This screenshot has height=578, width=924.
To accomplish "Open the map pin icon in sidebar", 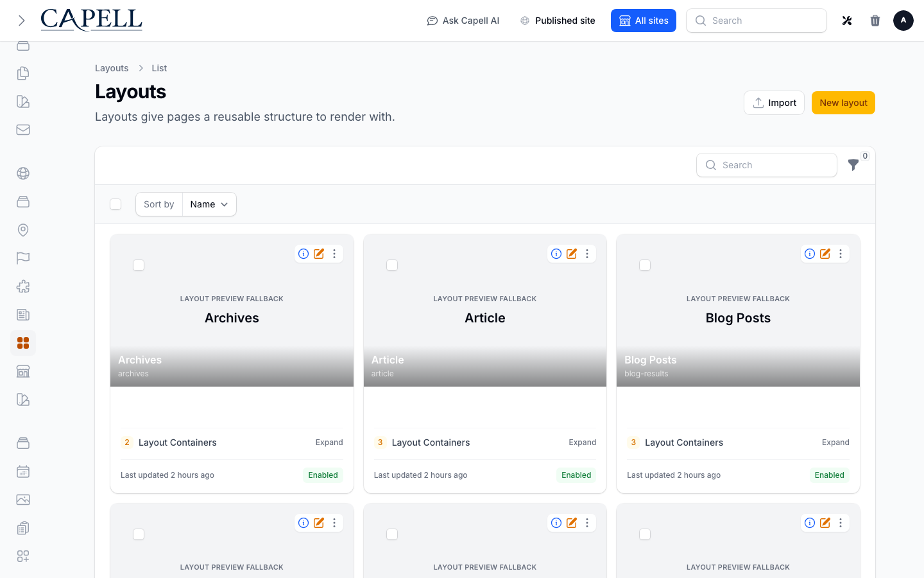I will point(23,230).
